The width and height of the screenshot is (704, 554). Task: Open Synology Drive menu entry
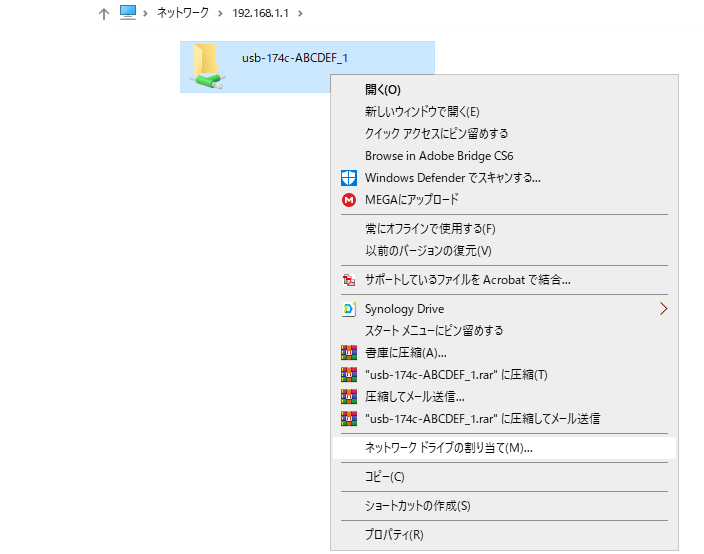click(504, 309)
